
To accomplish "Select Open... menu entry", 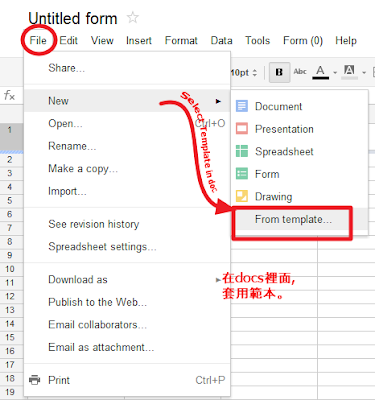I will coord(127,123).
